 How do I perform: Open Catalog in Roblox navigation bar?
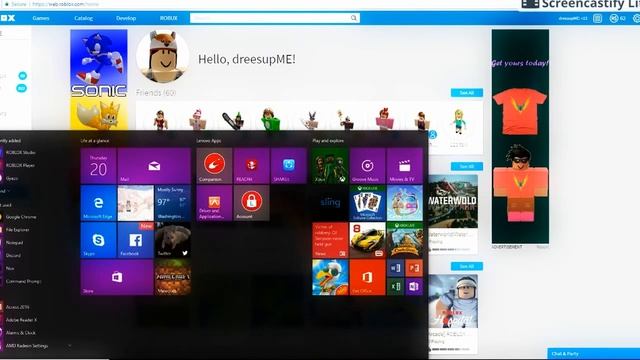(84, 18)
